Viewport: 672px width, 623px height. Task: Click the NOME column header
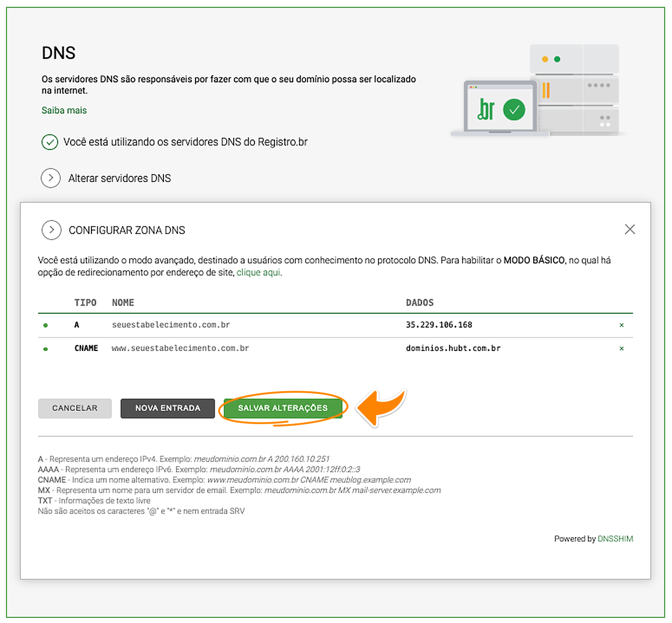(x=123, y=302)
